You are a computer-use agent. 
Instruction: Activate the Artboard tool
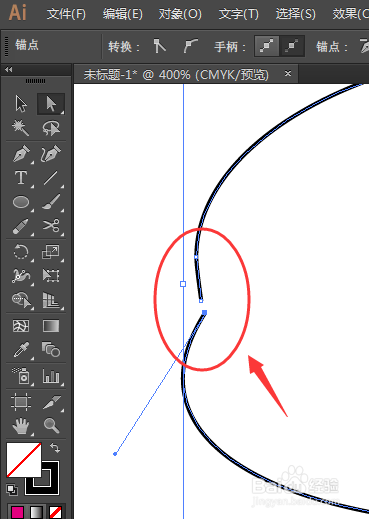coord(21,402)
